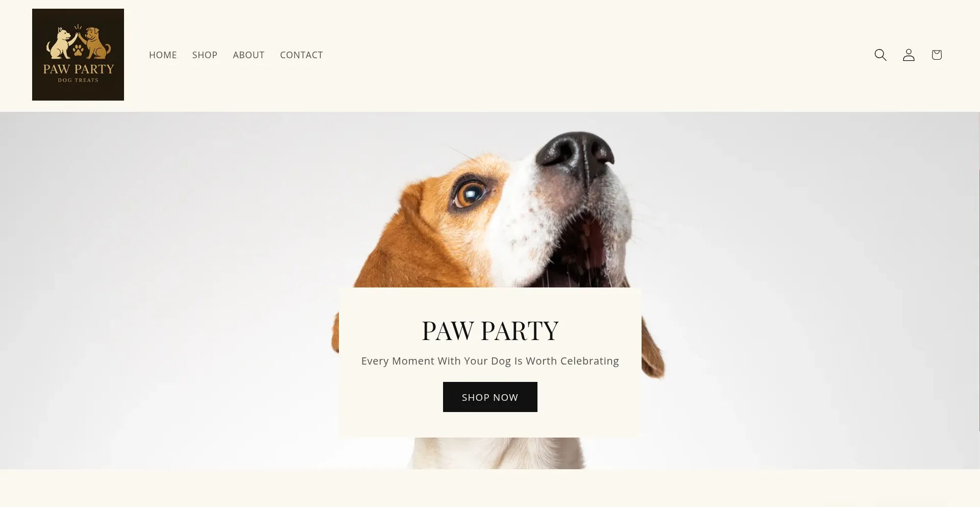Click the "DOG TREATS" text in the logo
980x507 pixels.
78,80
